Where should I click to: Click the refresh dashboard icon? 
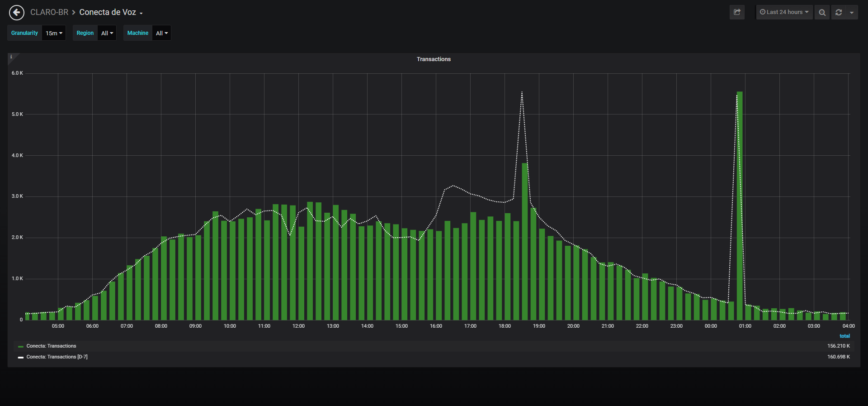839,12
